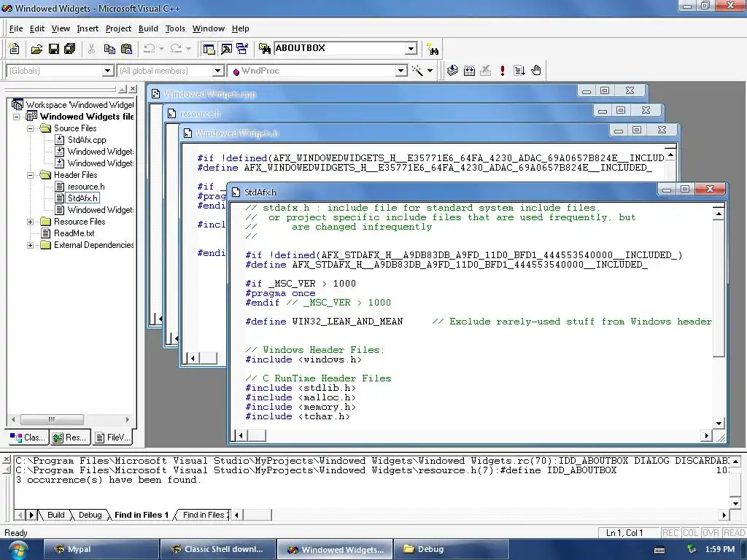Click the Redo arrow icon
This screenshot has width=747, height=560.
tap(176, 49)
